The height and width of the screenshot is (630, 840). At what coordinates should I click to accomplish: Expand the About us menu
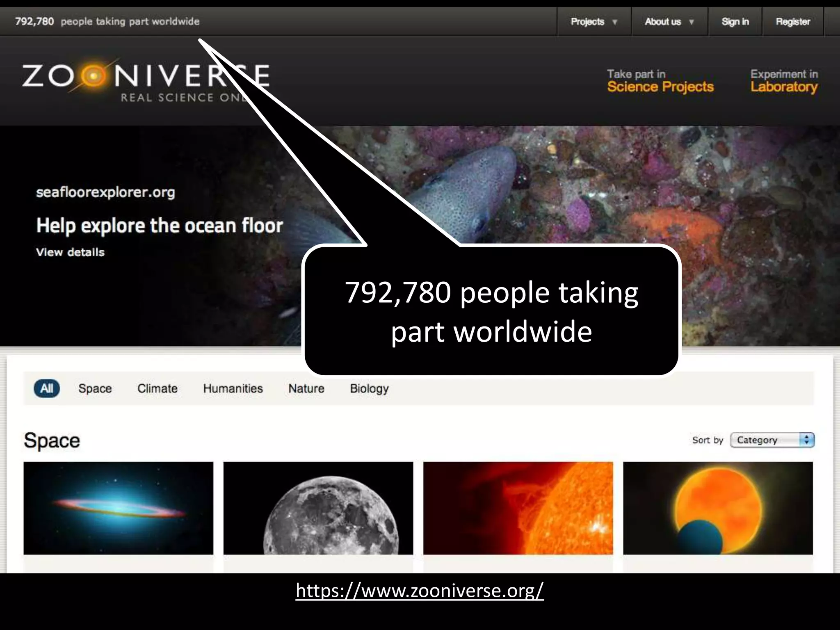point(669,22)
